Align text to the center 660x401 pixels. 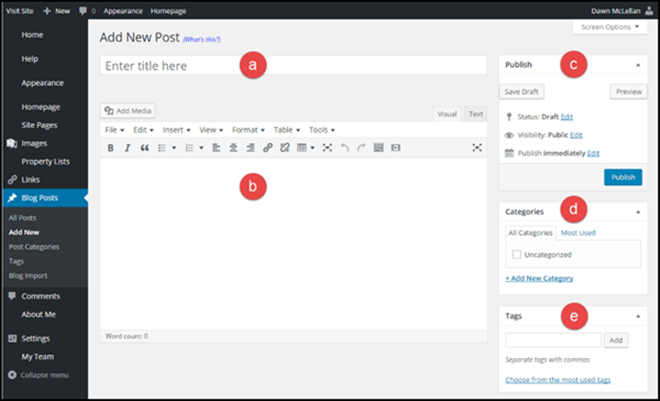[x=232, y=148]
